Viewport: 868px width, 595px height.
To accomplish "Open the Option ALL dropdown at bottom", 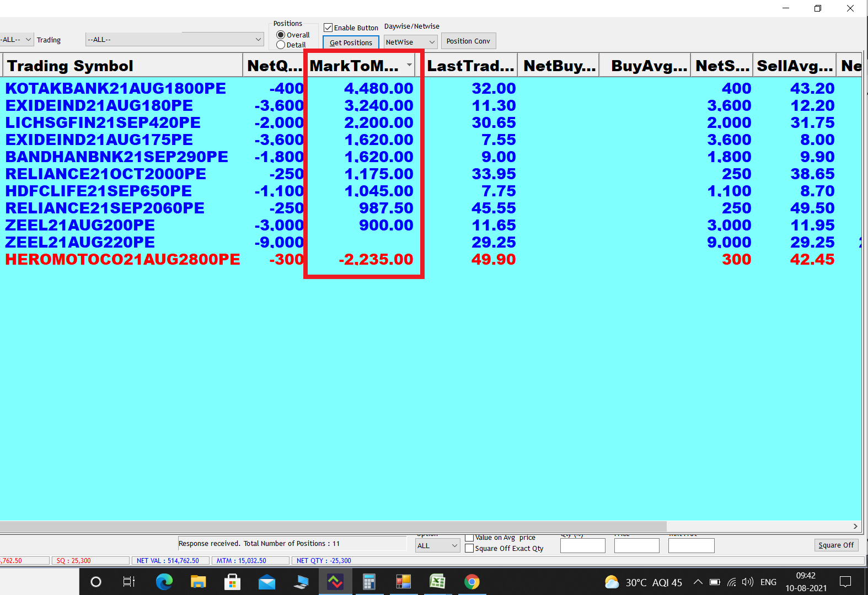I will coord(438,545).
